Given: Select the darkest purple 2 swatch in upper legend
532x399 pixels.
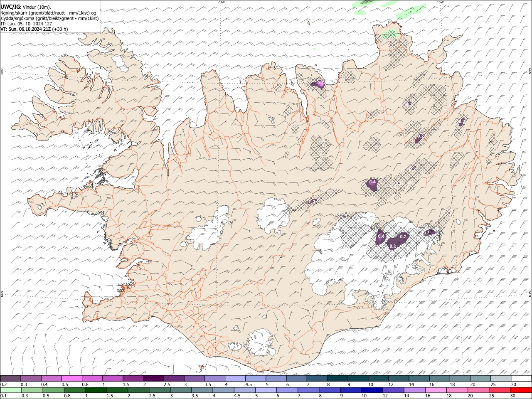Looking at the screenshot, I should 153,379.
